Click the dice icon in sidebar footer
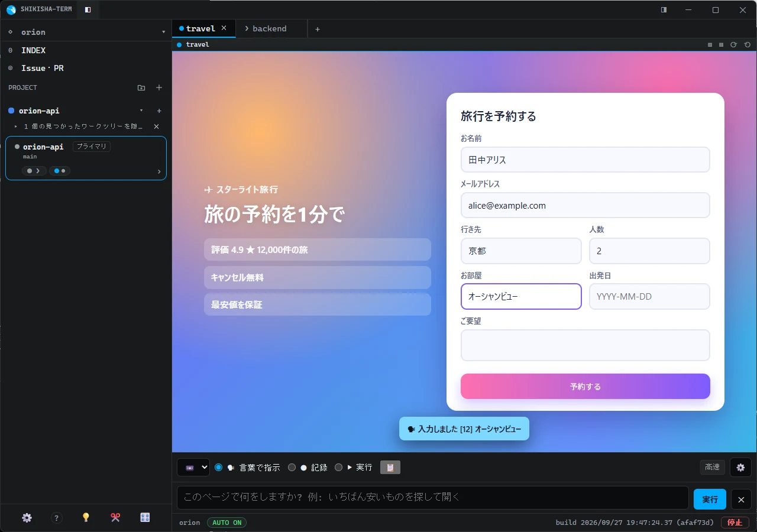This screenshot has height=532, width=757. click(145, 517)
